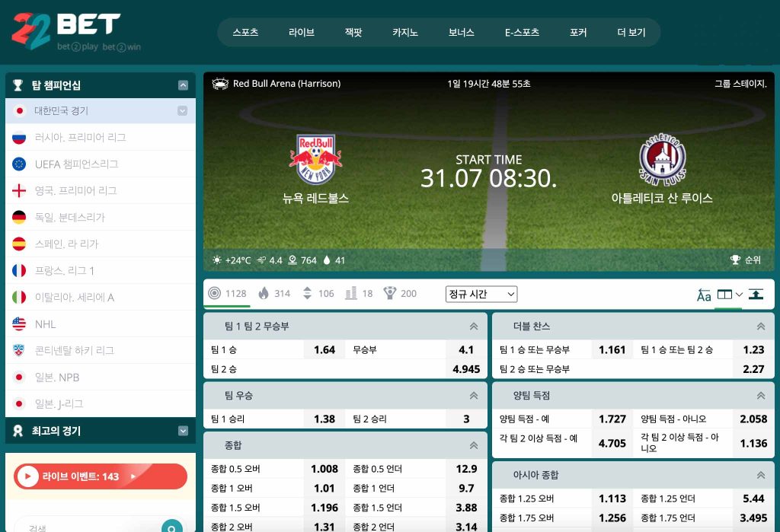Open the 스포츠 menu
780x532 pixels.
245,32
